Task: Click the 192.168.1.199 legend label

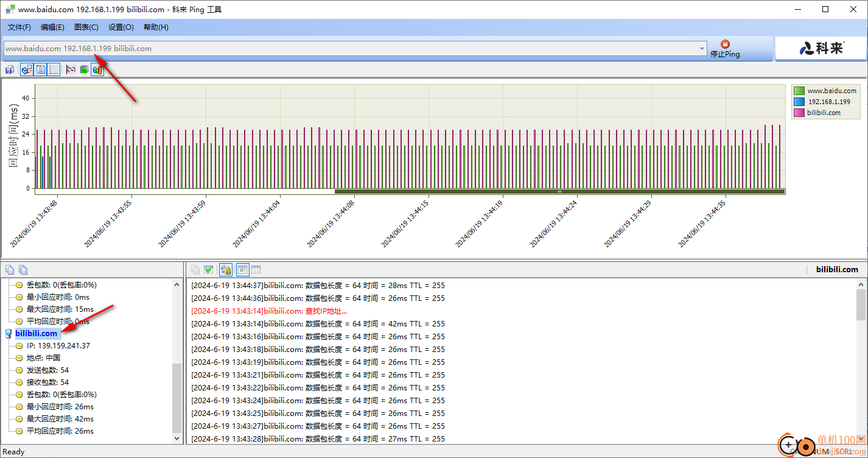Action: [x=829, y=102]
